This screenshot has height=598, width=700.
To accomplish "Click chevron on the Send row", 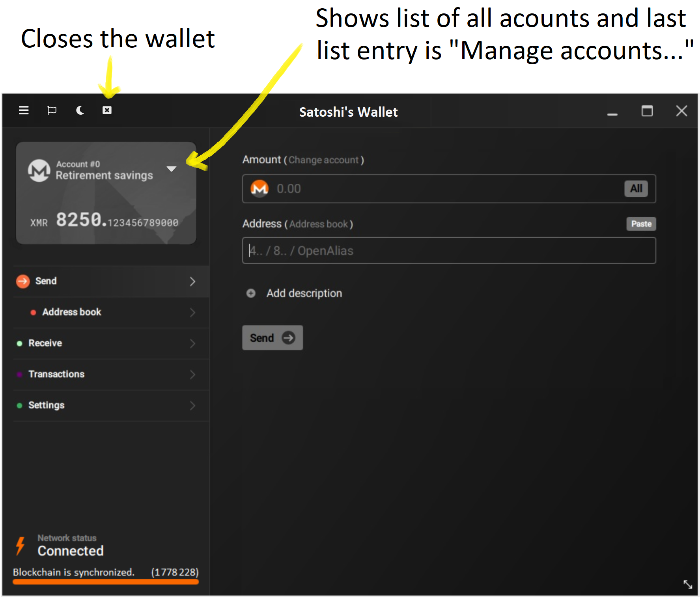I will tap(192, 281).
